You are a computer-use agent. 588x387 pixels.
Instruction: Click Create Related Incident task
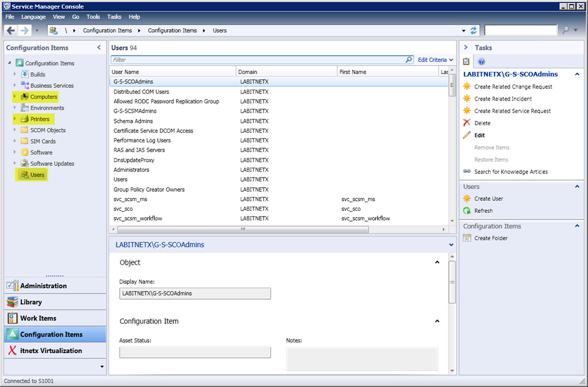[502, 99]
